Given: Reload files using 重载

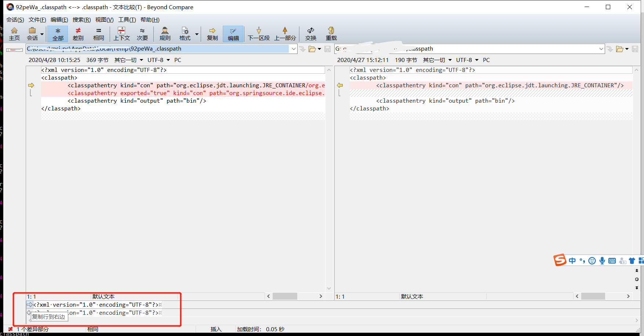Looking at the screenshot, I should (x=331, y=34).
